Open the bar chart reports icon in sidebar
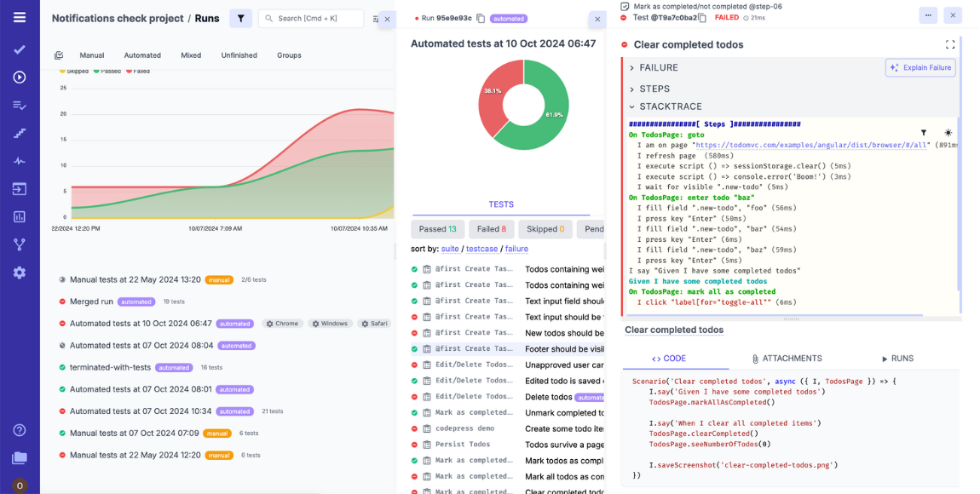This screenshot has width=980, height=494. pyautogui.click(x=20, y=216)
